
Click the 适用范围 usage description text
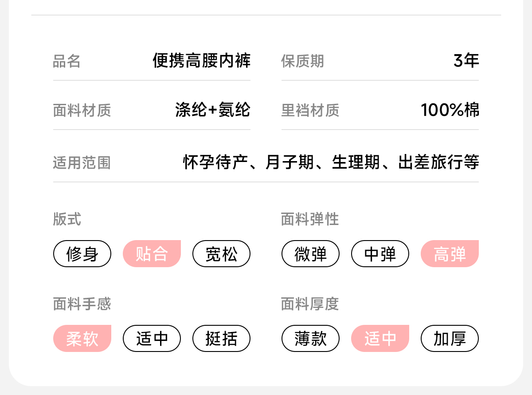331,162
